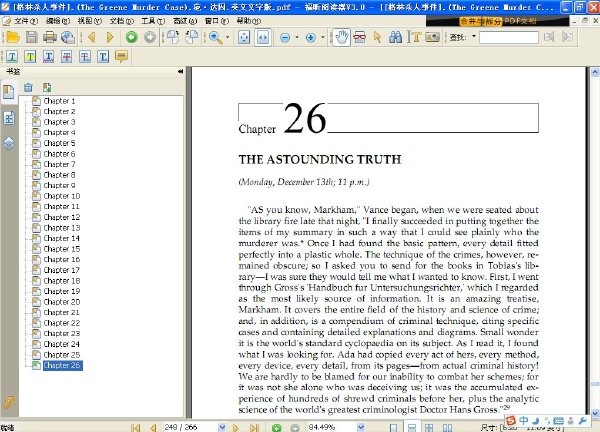Click the typewriter glasses icon

(x=359, y=37)
